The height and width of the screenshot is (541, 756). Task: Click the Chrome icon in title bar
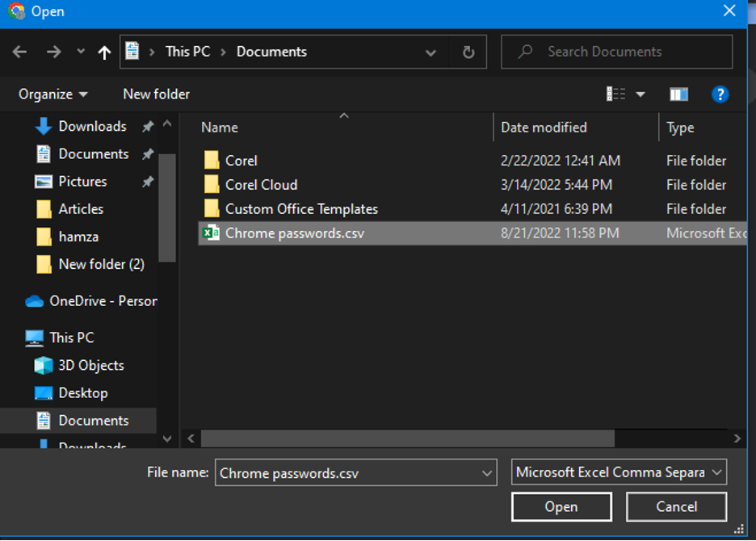pyautogui.click(x=16, y=10)
